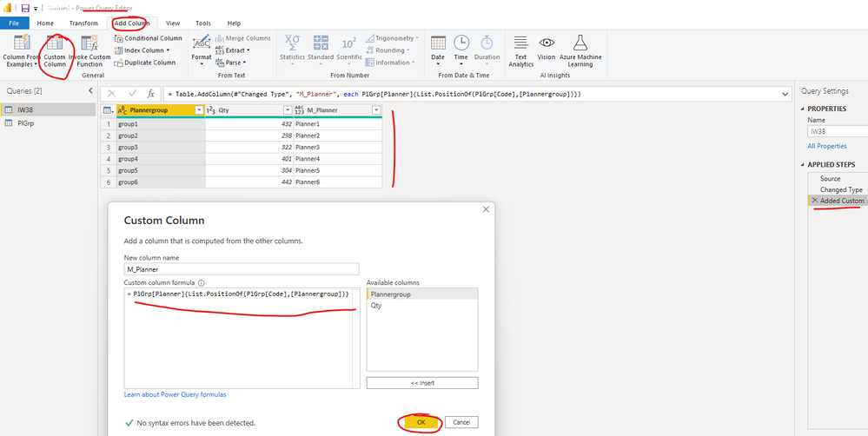Open Plannergroup column filter dropdown

tap(199, 110)
